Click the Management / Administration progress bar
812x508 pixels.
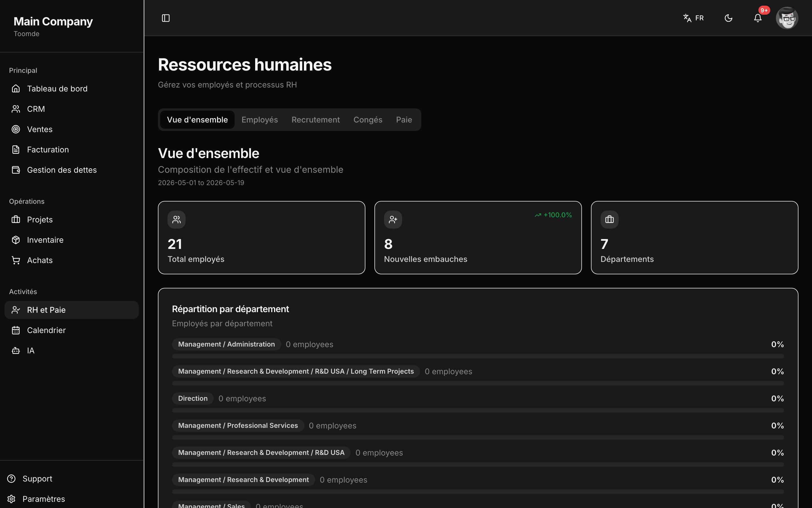tap(478, 356)
